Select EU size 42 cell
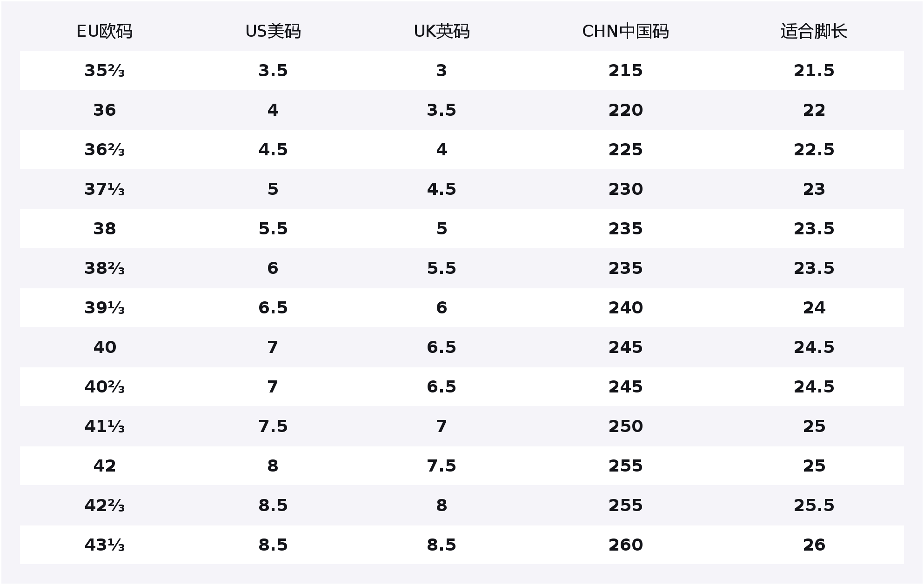 pyautogui.click(x=104, y=466)
